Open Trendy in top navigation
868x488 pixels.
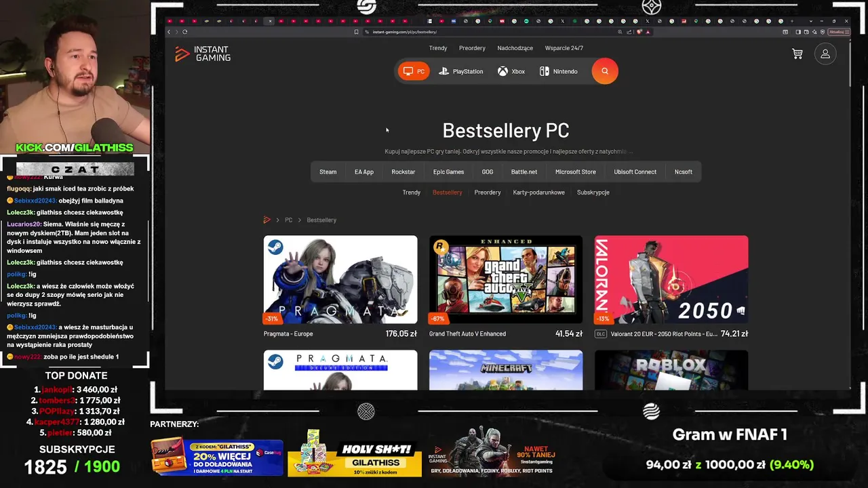click(438, 48)
